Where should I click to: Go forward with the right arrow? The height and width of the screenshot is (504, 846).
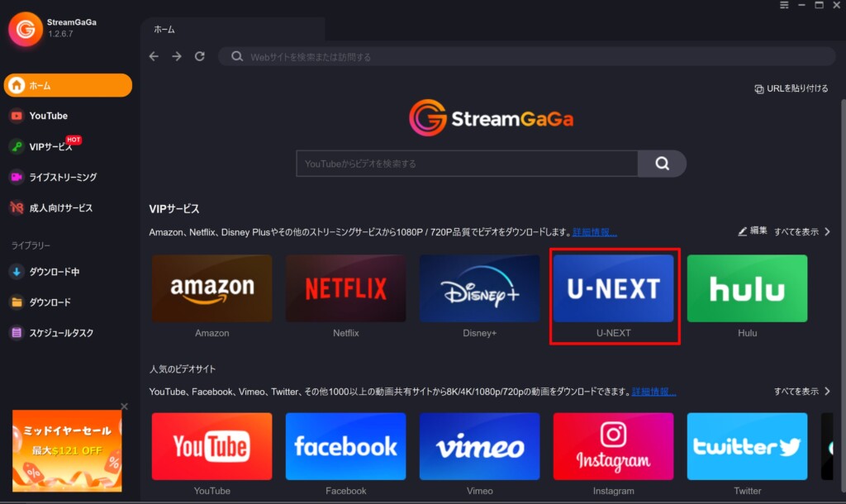click(177, 56)
